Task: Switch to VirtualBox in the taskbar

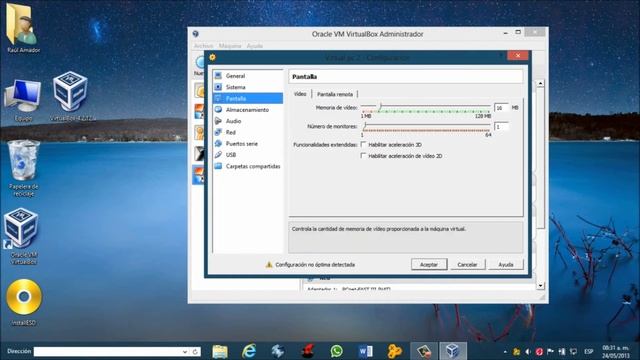Action: coord(453,351)
